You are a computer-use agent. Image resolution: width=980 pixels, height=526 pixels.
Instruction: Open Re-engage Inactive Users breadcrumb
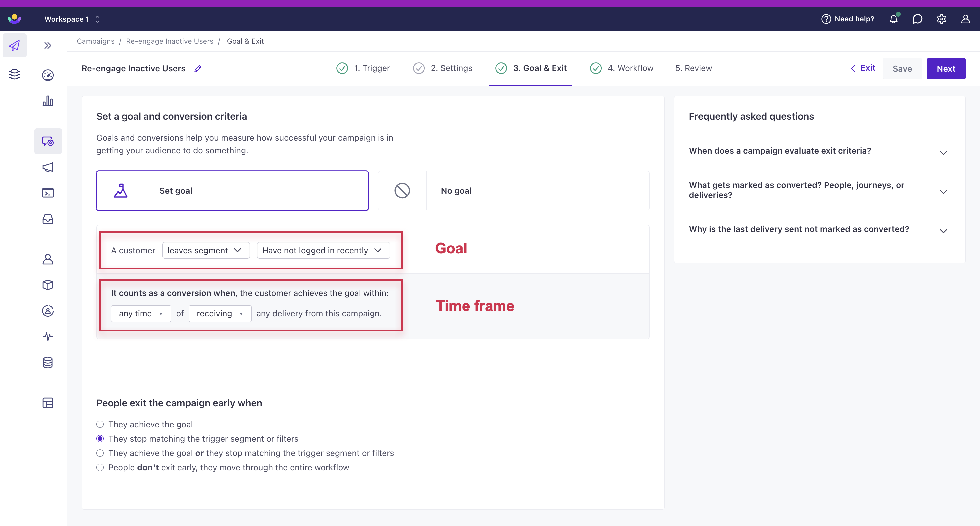pyautogui.click(x=170, y=41)
